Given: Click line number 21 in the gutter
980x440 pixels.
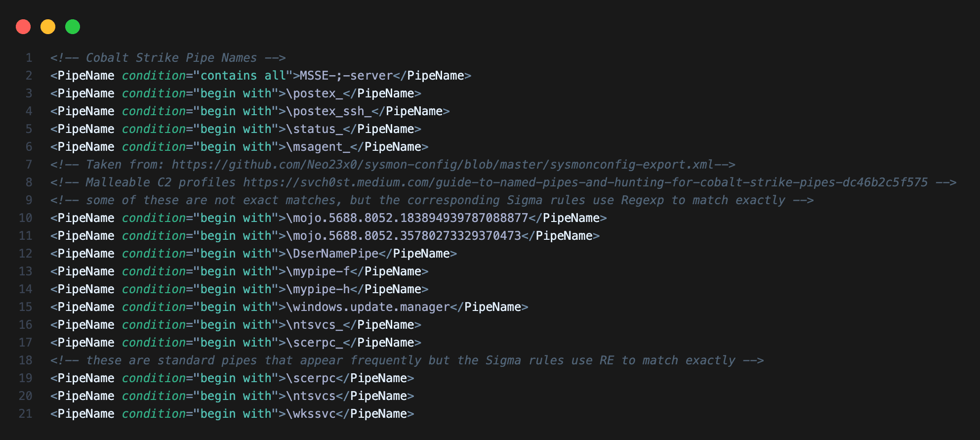Looking at the screenshot, I should pos(26,414).
